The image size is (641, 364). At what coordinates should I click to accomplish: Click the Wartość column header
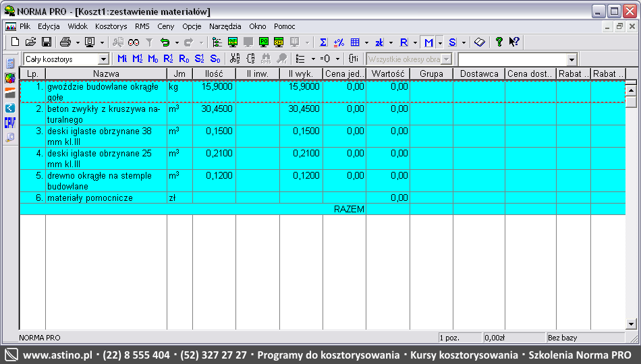[388, 73]
